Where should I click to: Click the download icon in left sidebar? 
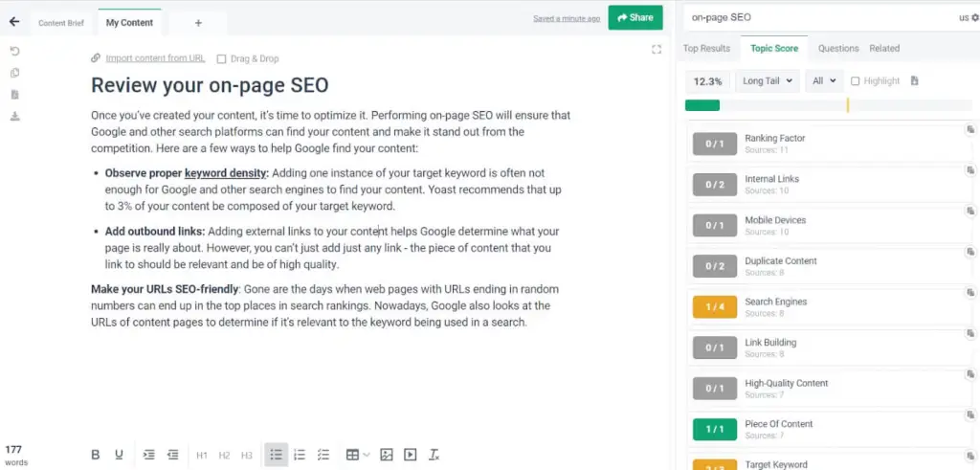[x=14, y=116]
